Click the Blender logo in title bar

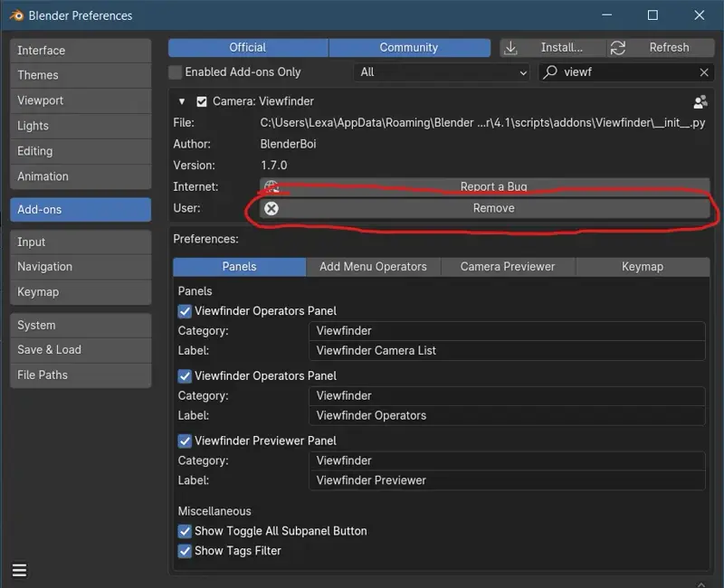(x=16, y=15)
